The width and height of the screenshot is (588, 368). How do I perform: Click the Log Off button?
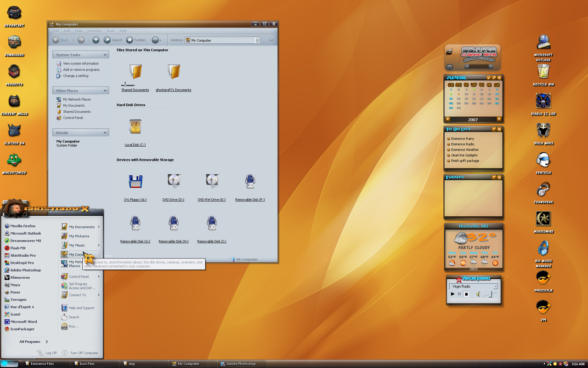[x=47, y=353]
